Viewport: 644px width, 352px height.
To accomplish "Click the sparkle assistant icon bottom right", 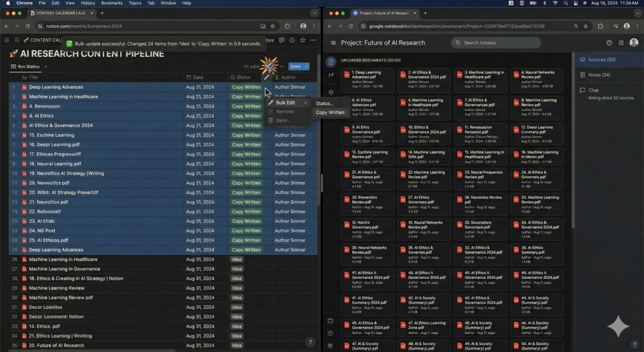I will 618,327.
